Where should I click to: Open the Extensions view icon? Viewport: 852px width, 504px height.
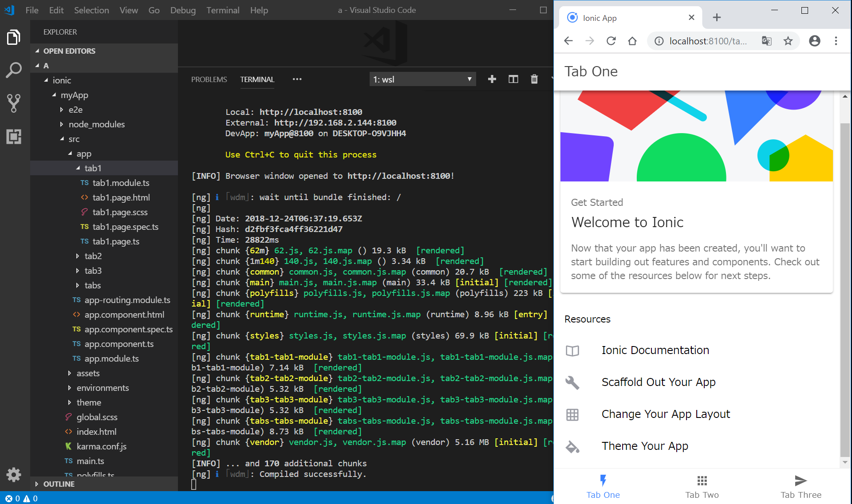[14, 136]
